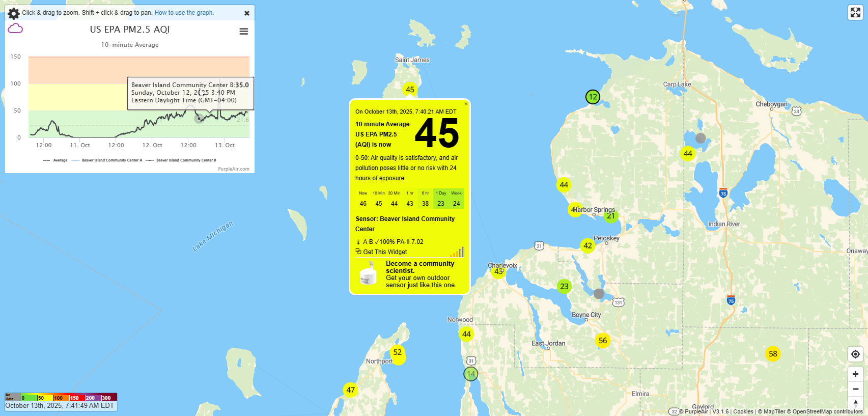This screenshot has height=416, width=868.
Task: Open the Cookies link in map footer
Action: coord(743,411)
